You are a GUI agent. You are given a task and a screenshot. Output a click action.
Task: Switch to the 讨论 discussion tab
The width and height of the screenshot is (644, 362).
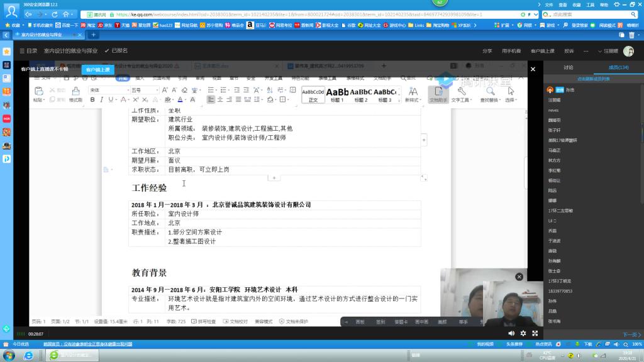coord(568,67)
